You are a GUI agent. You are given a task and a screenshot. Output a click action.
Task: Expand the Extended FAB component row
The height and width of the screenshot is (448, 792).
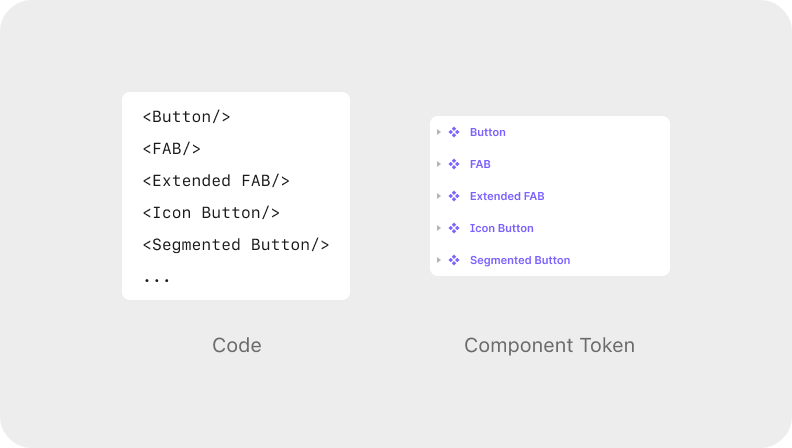click(439, 196)
